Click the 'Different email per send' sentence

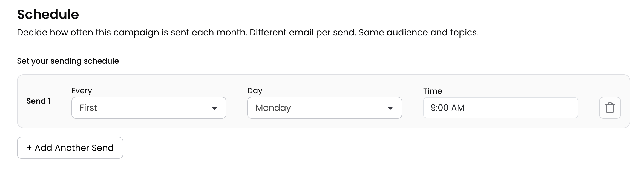tap(303, 32)
